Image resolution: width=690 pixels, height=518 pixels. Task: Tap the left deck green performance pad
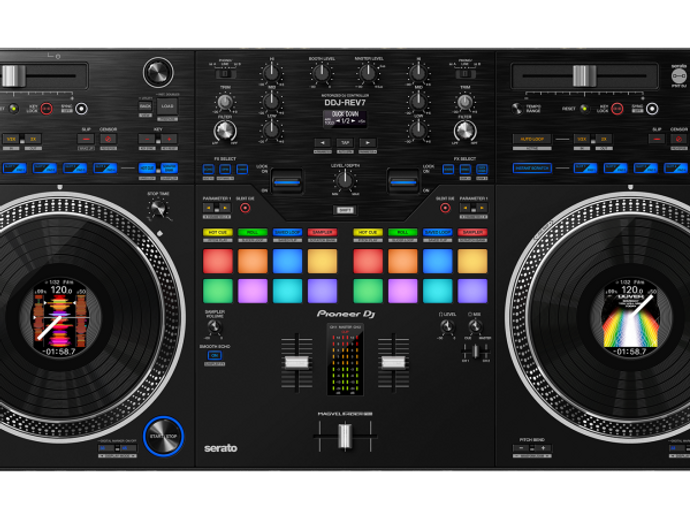click(x=218, y=291)
